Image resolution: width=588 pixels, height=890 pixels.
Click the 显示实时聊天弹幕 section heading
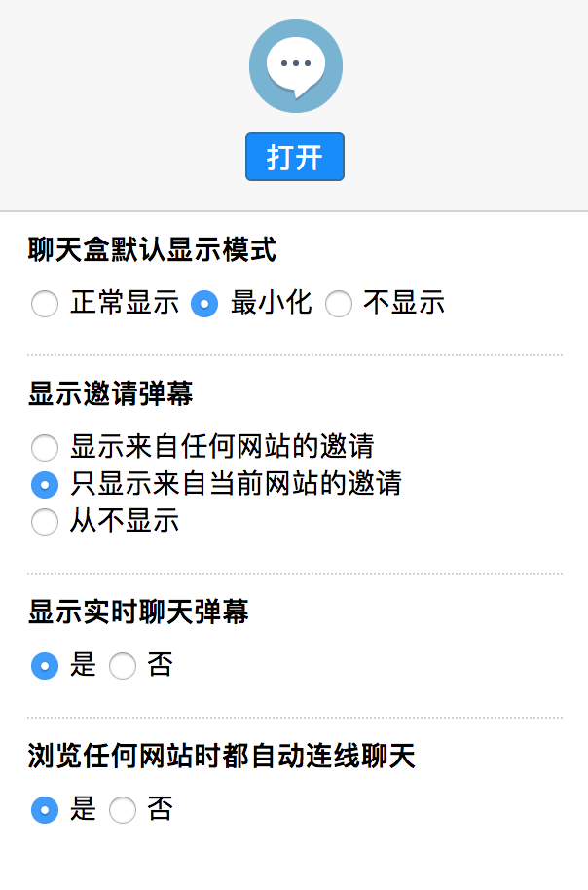coord(138,612)
